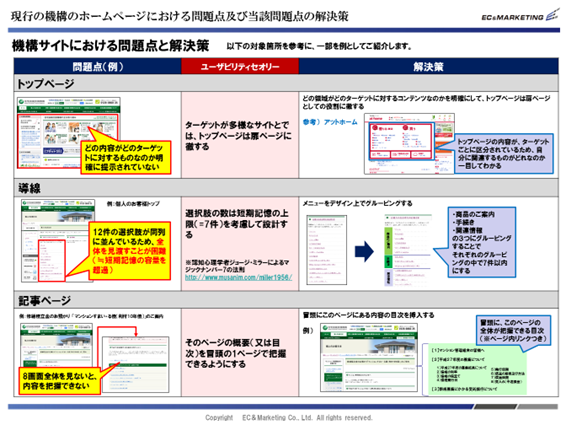Click the 問題点(例) column header
Screen dimensions: 566x425
point(97,66)
